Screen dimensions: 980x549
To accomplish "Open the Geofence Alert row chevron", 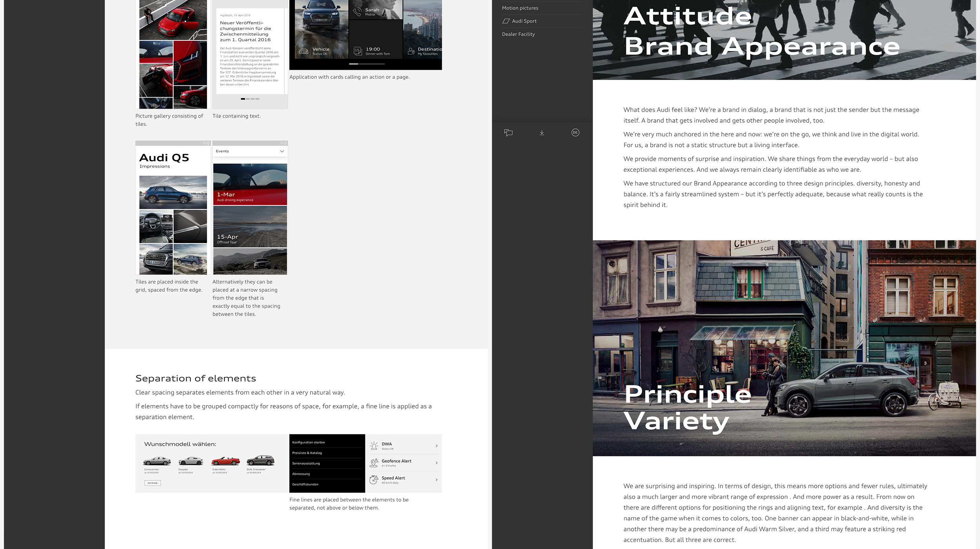I will click(x=436, y=463).
